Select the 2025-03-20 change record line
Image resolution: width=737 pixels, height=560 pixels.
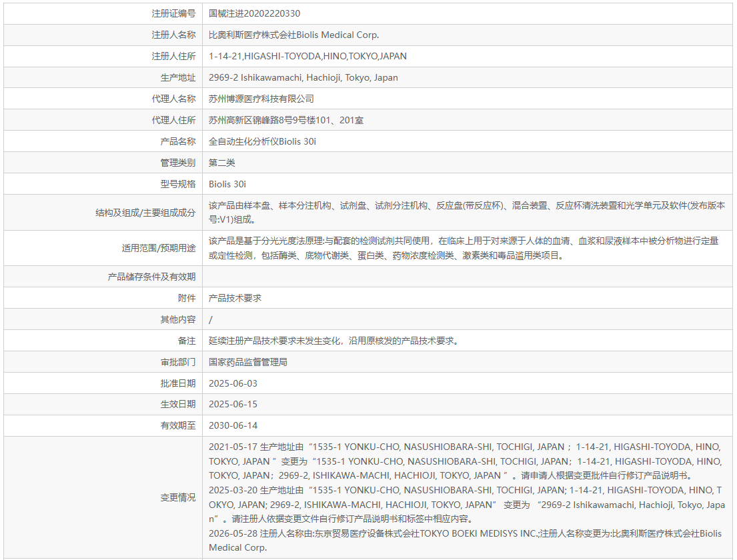click(x=467, y=505)
